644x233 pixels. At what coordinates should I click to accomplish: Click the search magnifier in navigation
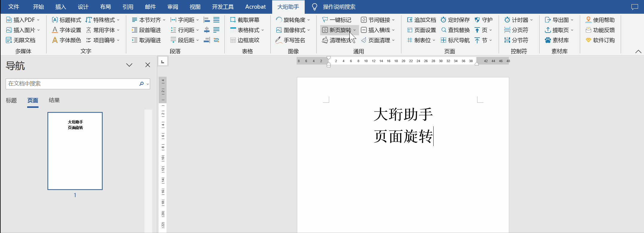tap(141, 84)
